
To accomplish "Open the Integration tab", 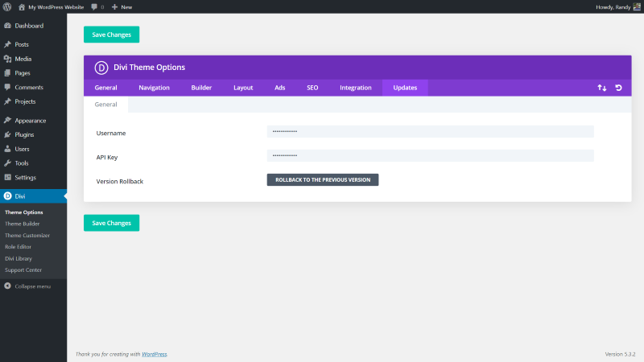I will pos(356,88).
